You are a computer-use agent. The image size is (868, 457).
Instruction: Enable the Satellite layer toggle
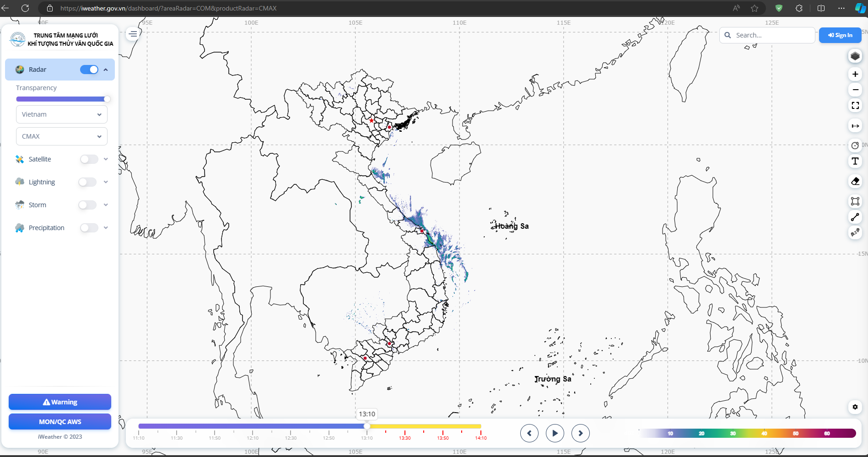point(89,159)
